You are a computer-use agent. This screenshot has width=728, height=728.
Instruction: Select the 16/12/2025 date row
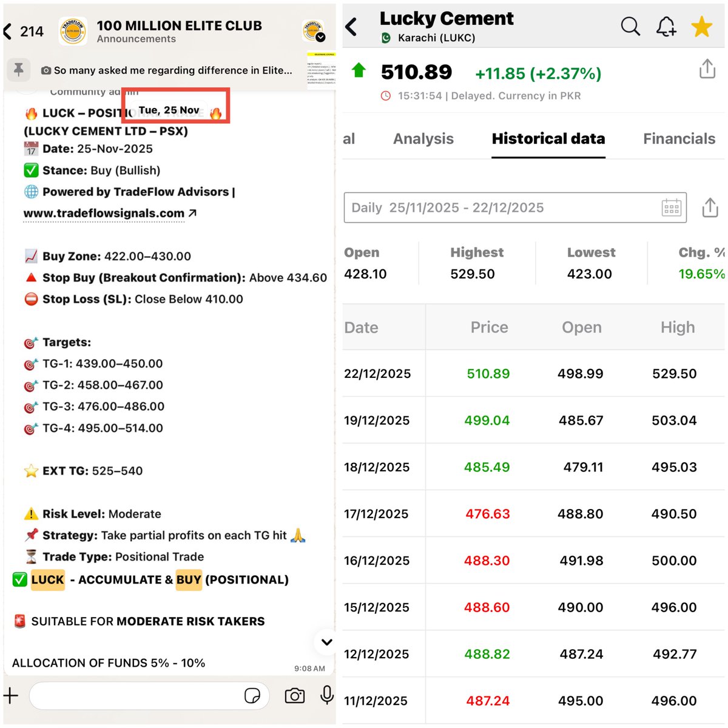[x=533, y=561]
